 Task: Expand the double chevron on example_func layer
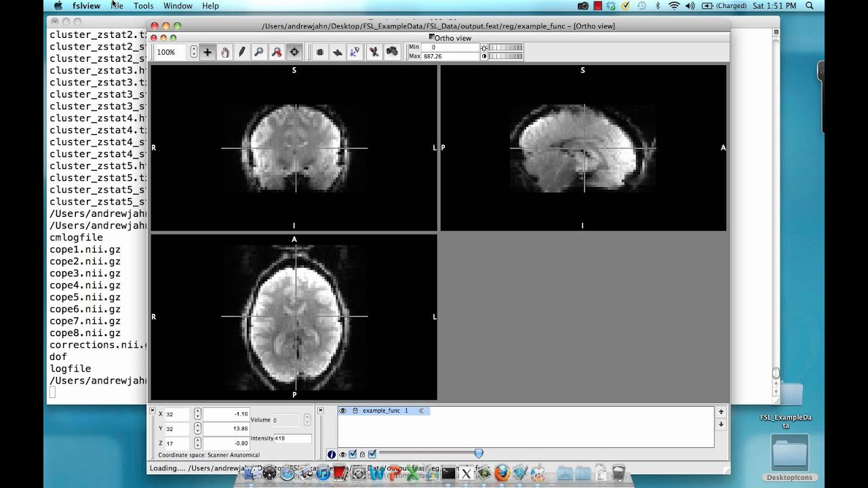(x=420, y=411)
